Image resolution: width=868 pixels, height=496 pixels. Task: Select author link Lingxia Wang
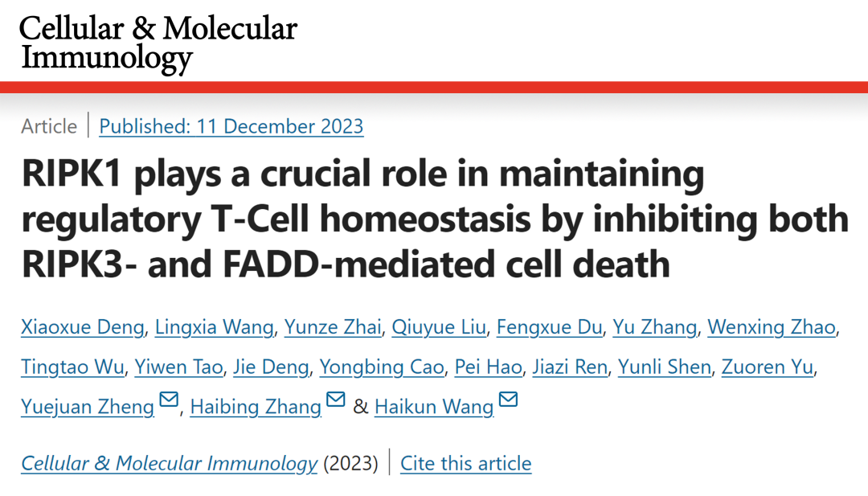[215, 327]
